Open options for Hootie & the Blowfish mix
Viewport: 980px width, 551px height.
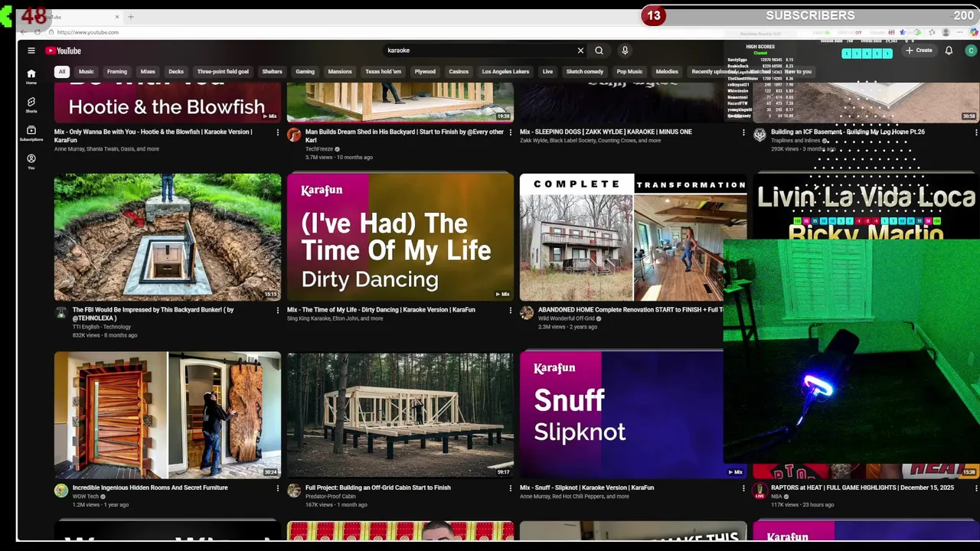[278, 132]
